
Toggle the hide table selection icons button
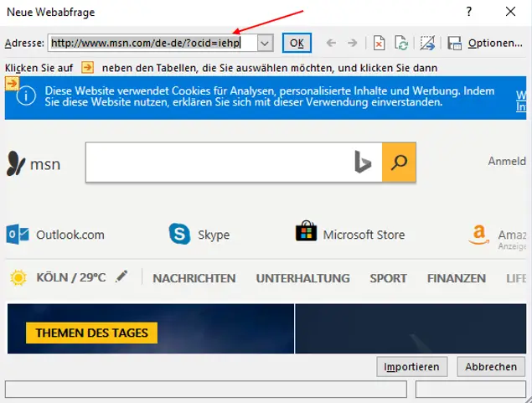click(x=427, y=43)
